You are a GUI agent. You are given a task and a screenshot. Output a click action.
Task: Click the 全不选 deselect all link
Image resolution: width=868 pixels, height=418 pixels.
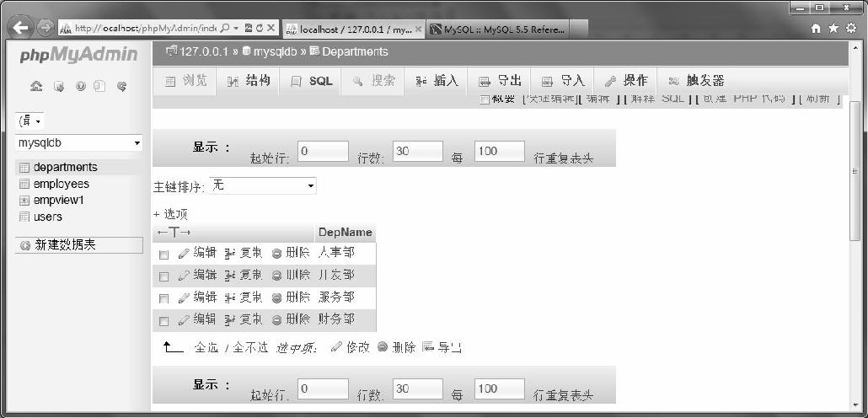click(x=249, y=348)
